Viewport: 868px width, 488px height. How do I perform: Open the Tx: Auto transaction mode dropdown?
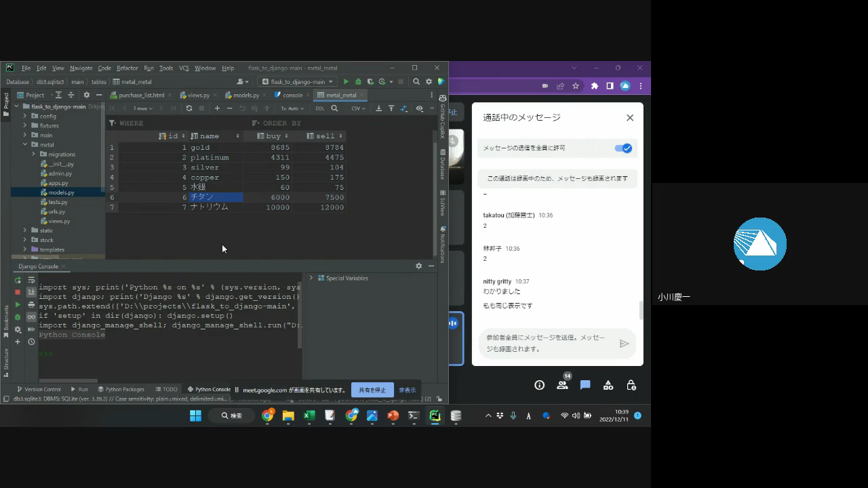pyautogui.click(x=292, y=108)
